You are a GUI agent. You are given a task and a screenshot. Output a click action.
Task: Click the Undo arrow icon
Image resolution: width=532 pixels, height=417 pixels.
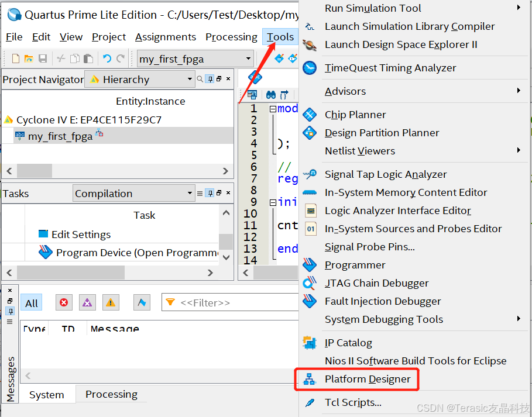[x=107, y=58]
